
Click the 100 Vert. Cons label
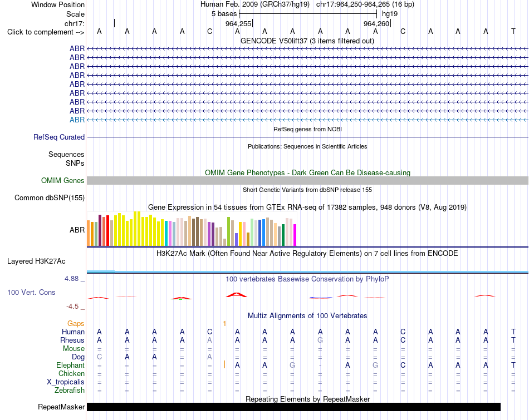click(x=31, y=292)
